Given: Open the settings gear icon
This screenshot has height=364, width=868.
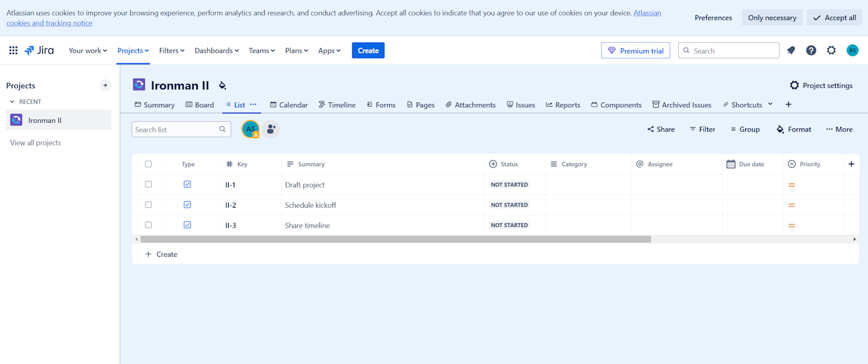Looking at the screenshot, I should click(831, 51).
